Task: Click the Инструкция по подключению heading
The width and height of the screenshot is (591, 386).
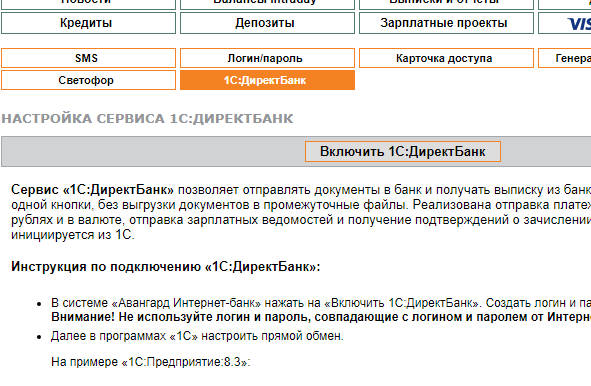Action: coord(165,267)
